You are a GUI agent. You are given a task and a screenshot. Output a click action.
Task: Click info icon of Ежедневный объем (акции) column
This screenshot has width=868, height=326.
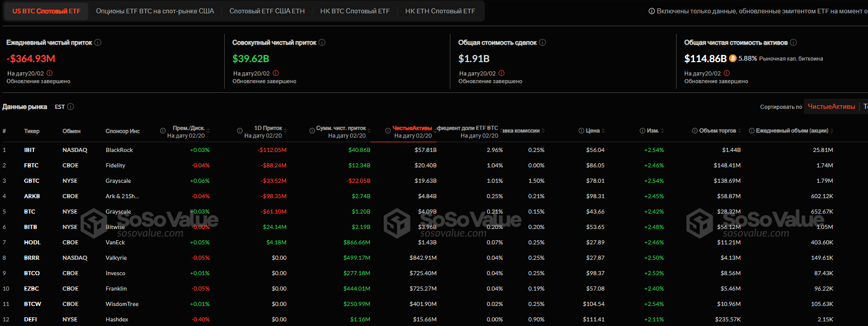point(752,131)
